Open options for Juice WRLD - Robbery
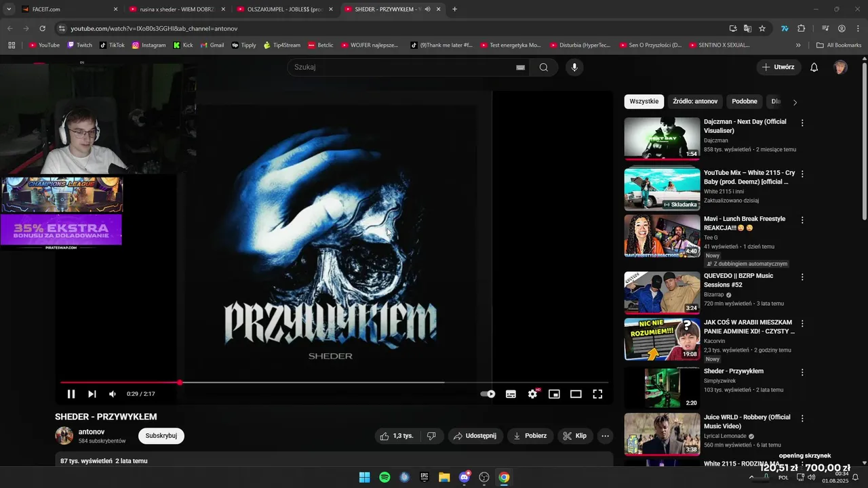868x488 pixels. coord(802,418)
